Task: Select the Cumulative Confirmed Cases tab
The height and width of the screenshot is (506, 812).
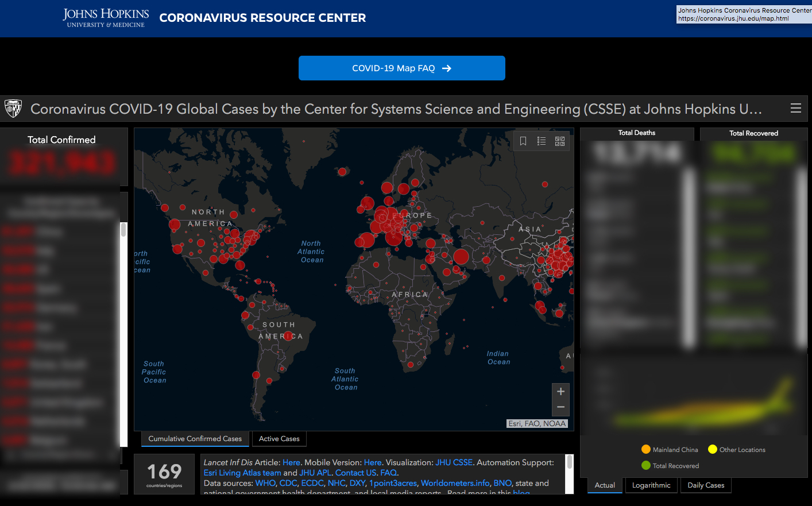Action: click(195, 439)
